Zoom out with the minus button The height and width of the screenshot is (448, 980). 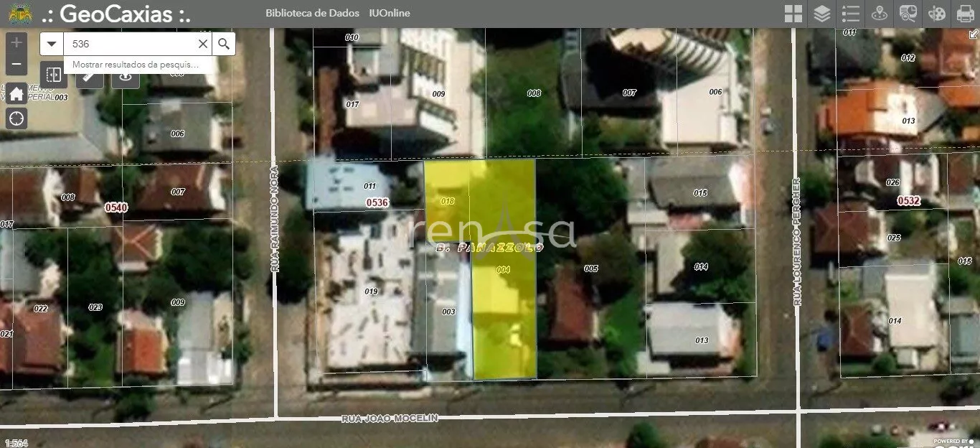(x=17, y=64)
